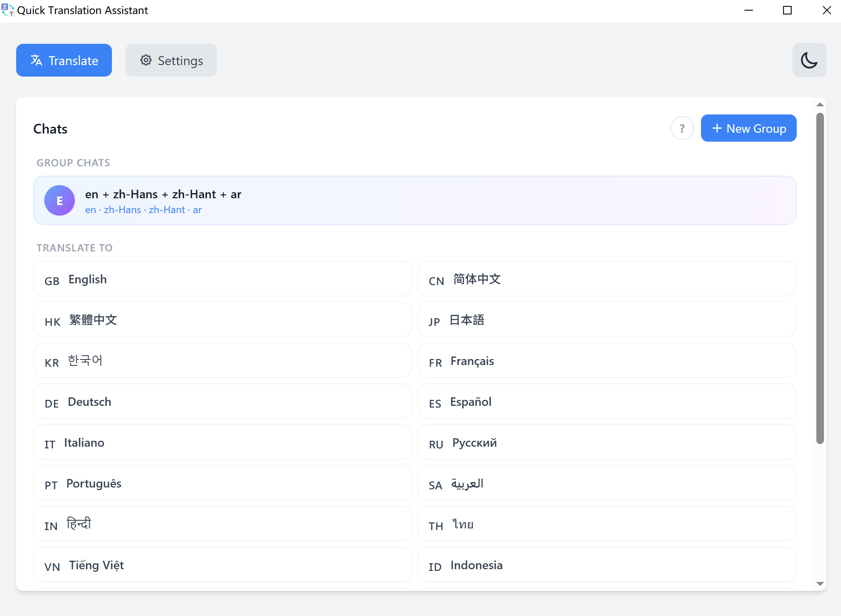841x616 pixels.
Task: Toggle dark mode with the moon icon
Action: [x=809, y=60]
